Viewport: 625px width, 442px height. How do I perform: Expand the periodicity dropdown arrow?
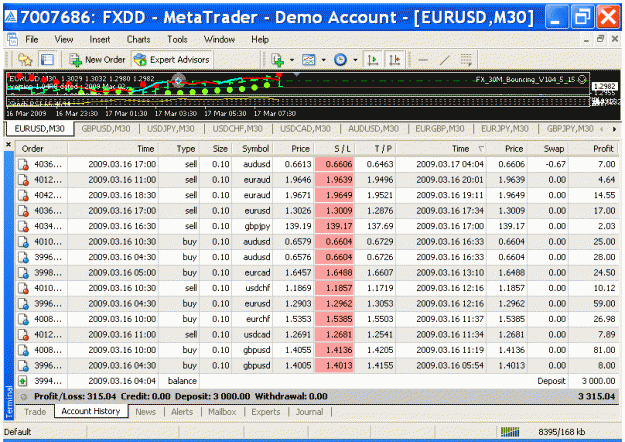tap(355, 60)
